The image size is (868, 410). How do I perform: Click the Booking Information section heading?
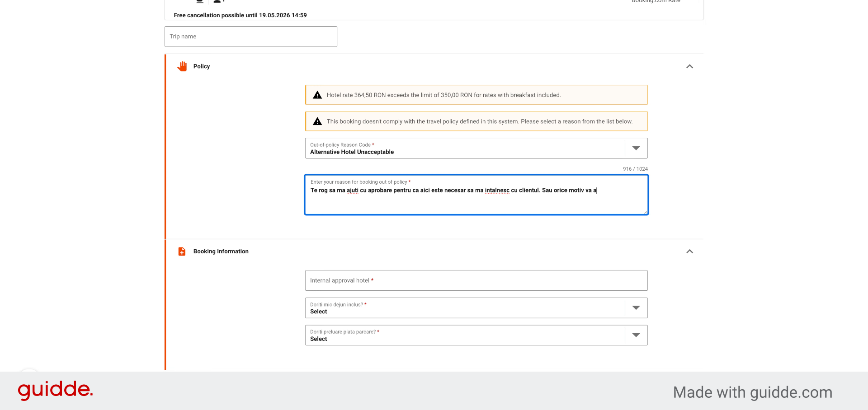pyautogui.click(x=221, y=252)
